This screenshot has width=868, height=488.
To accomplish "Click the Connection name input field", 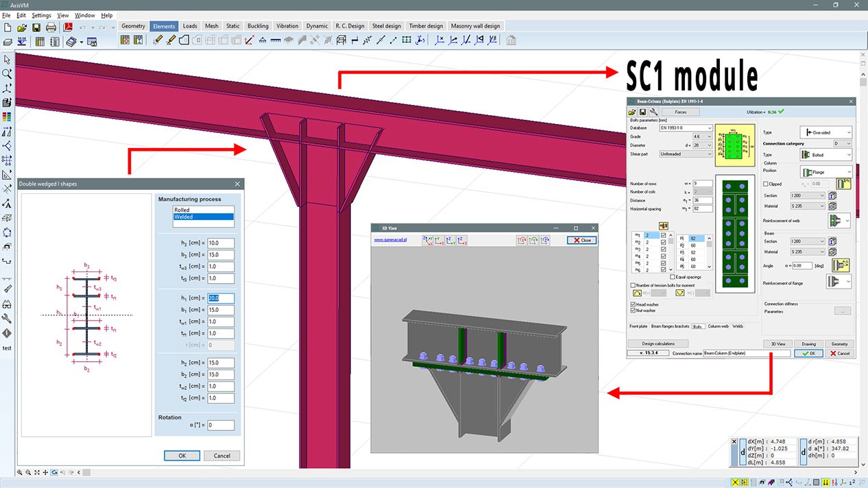I will [x=747, y=353].
